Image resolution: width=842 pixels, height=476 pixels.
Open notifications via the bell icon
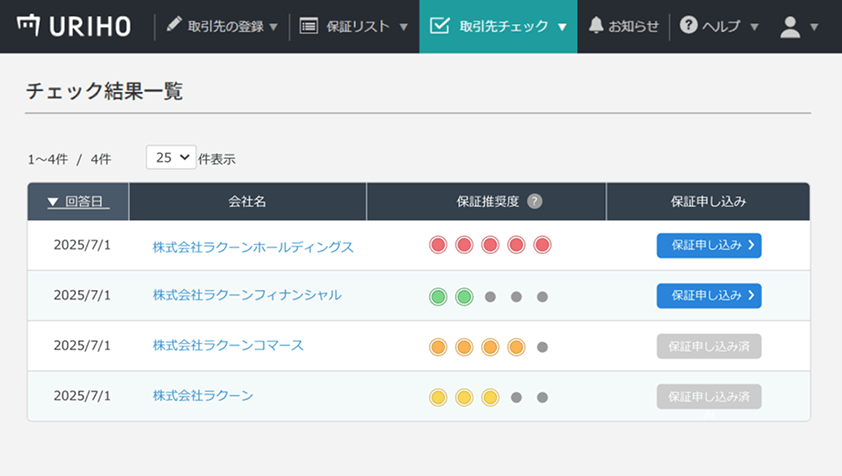coord(596,26)
